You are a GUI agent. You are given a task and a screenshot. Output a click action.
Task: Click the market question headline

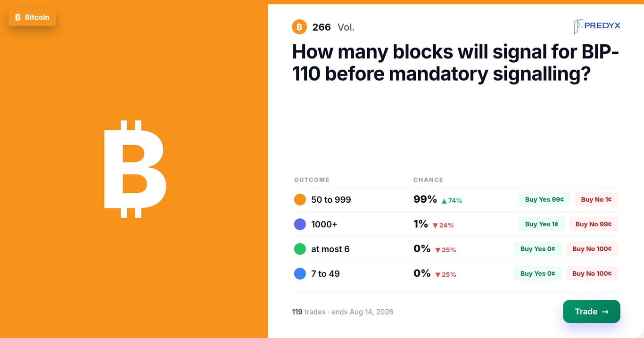pyautogui.click(x=455, y=63)
